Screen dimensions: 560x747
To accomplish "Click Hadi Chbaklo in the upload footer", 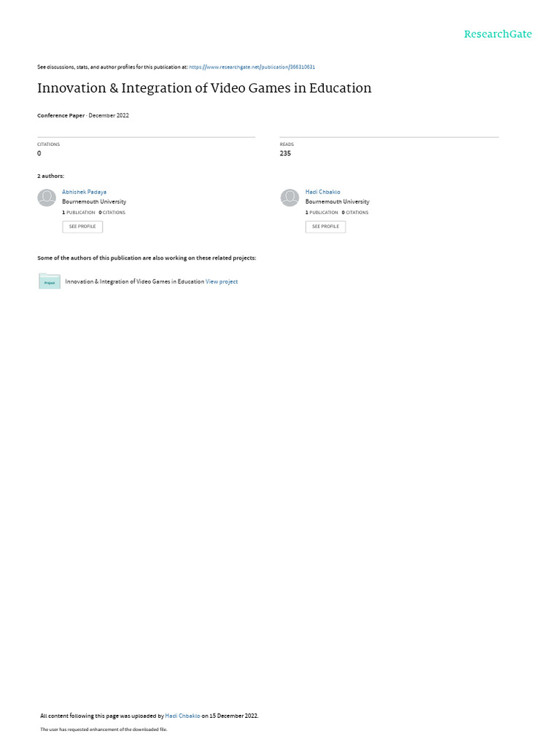I will 182,716.
